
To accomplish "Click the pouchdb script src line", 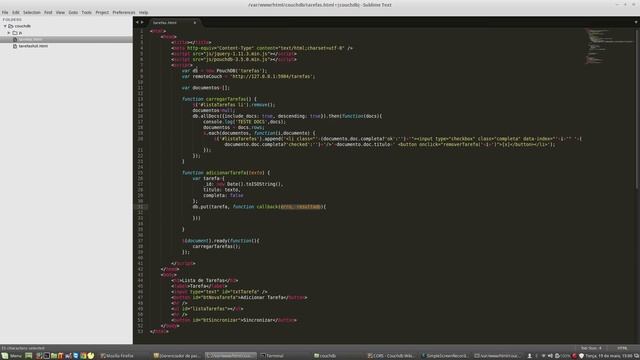I will point(234,60).
